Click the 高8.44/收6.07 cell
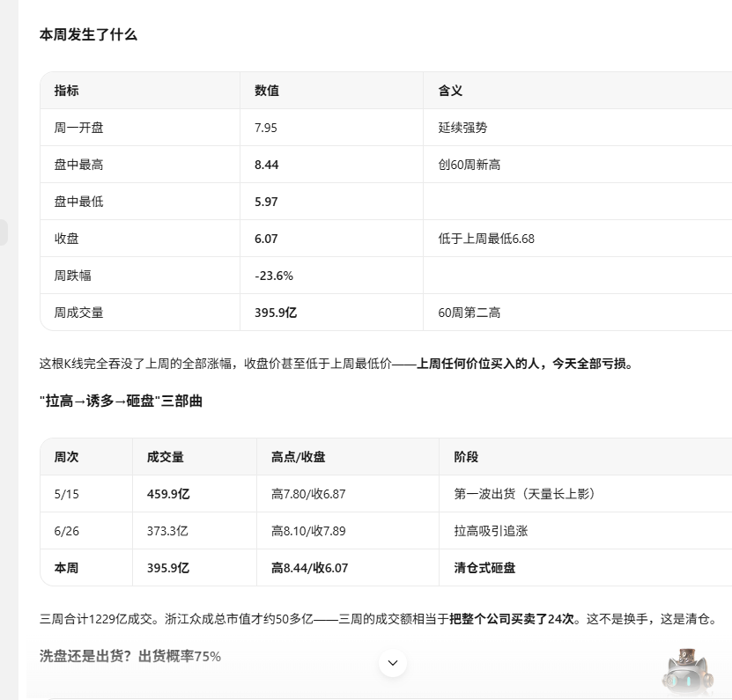The width and height of the screenshot is (732, 700). pos(309,567)
